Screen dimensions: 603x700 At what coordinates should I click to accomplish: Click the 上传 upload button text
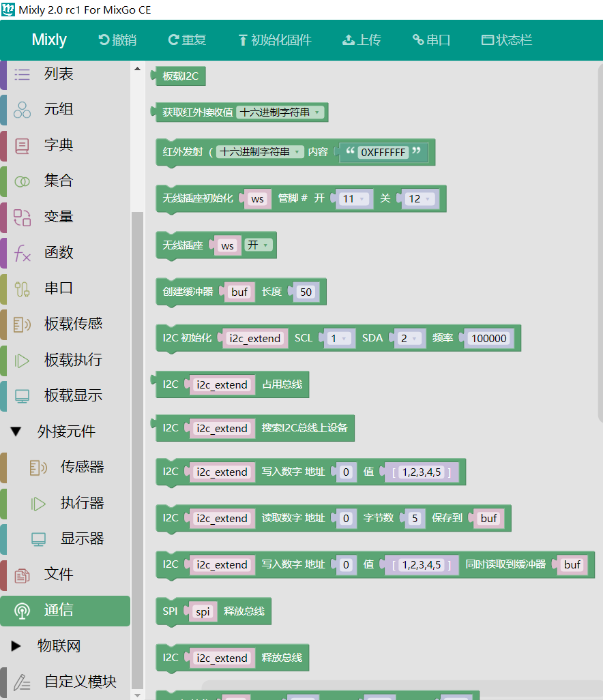[x=369, y=40]
